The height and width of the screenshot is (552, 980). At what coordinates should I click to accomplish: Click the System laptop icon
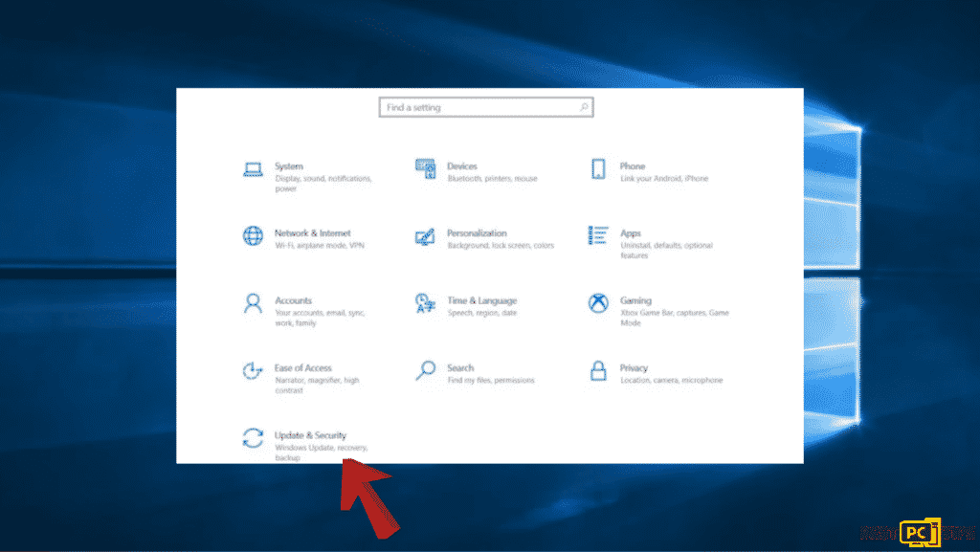[x=253, y=169]
